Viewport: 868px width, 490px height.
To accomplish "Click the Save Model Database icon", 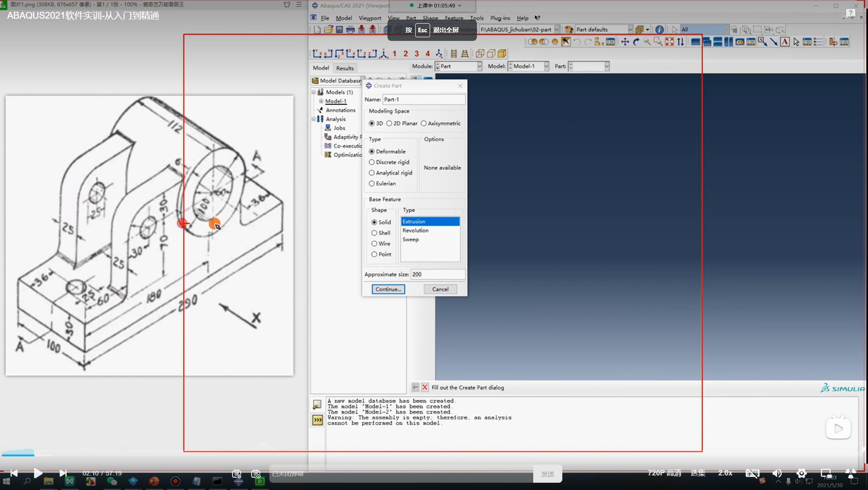I will 339,29.
